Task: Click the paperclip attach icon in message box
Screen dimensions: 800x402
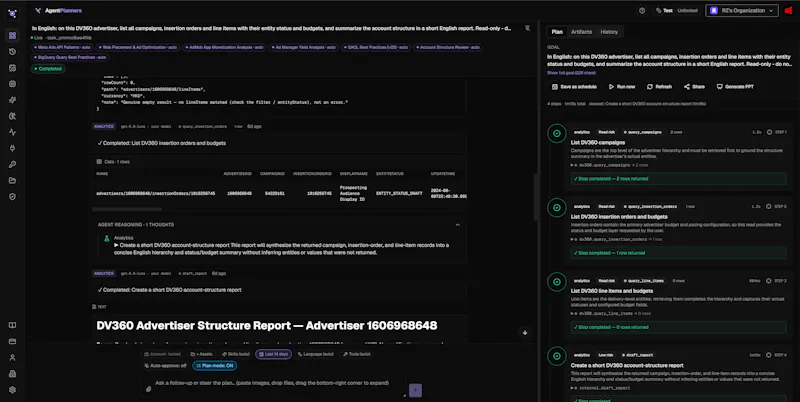Action: [x=148, y=389]
